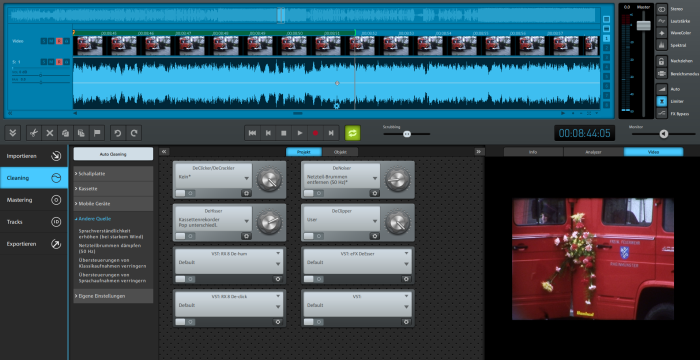
Task: Open the Mastering section
Action: click(33, 200)
